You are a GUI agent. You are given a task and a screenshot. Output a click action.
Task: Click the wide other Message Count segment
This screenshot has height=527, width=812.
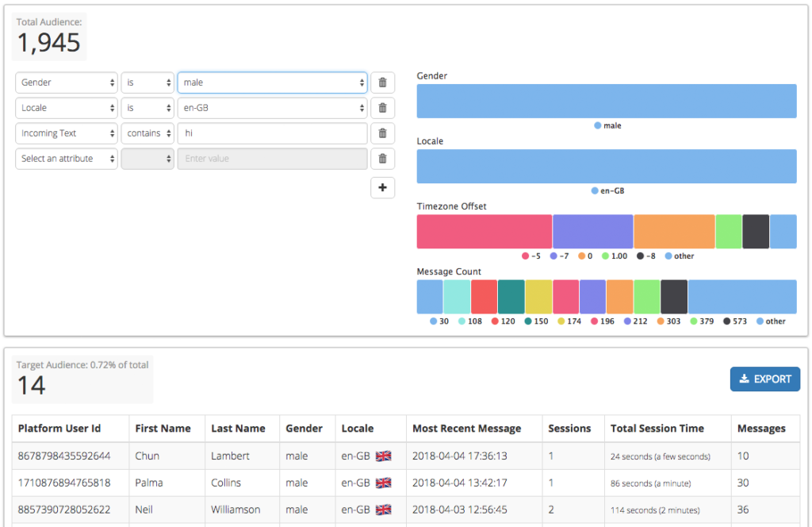pos(742,297)
